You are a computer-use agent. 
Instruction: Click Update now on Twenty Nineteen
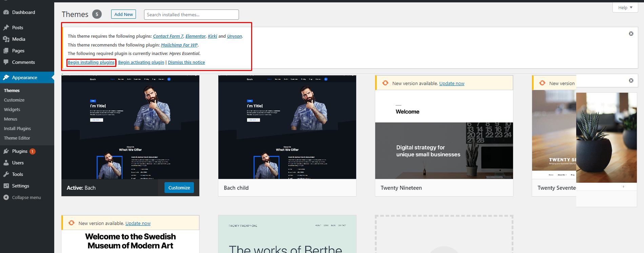click(x=452, y=83)
